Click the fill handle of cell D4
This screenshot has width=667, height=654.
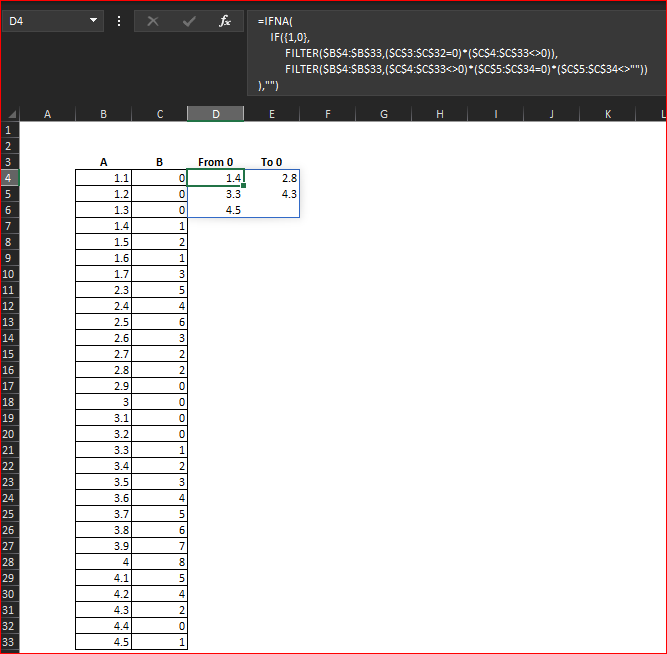244,186
